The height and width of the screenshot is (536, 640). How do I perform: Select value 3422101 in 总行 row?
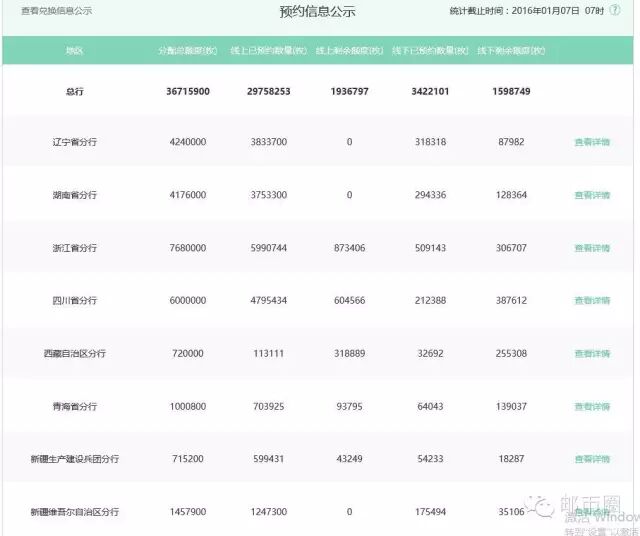click(430, 91)
